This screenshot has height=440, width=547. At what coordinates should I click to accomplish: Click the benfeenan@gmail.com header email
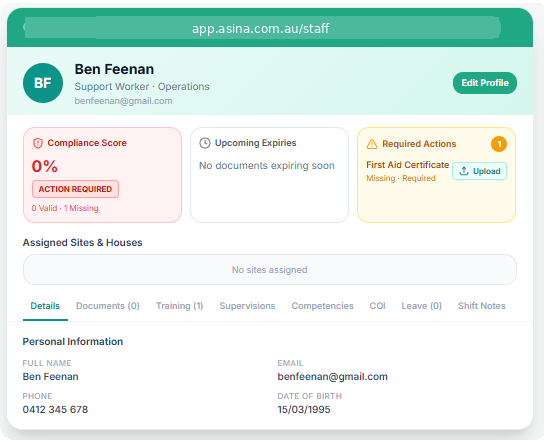point(123,101)
